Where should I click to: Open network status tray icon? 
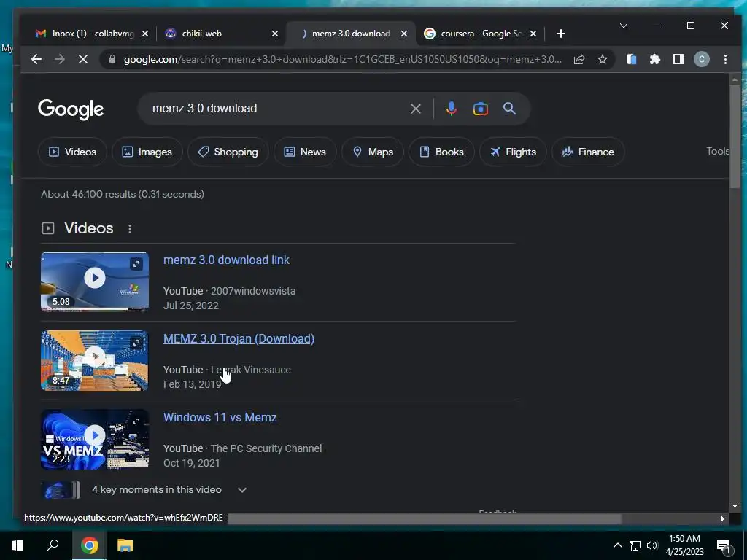[x=635, y=545]
